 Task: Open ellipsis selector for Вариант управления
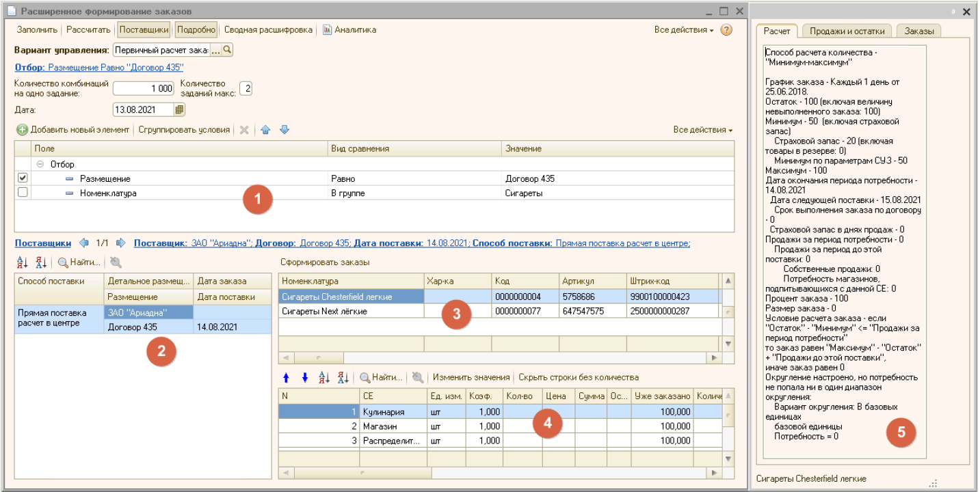click(215, 50)
